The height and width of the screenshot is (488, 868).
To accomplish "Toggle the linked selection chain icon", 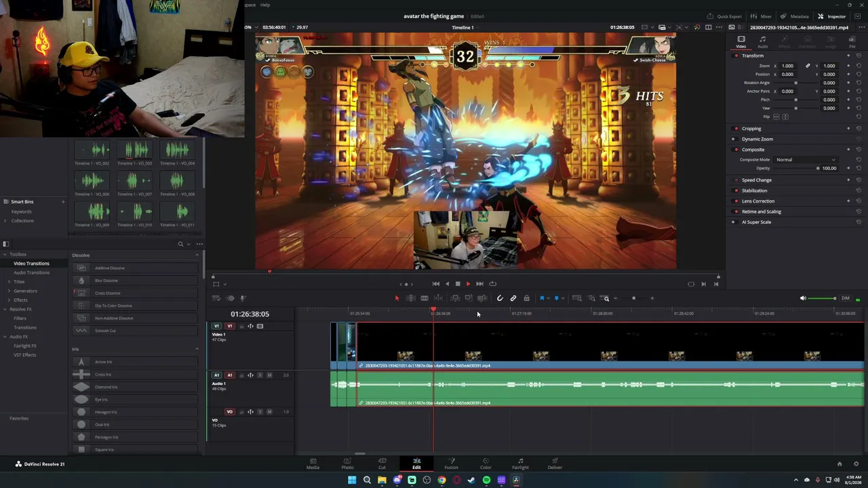I will [x=513, y=298].
